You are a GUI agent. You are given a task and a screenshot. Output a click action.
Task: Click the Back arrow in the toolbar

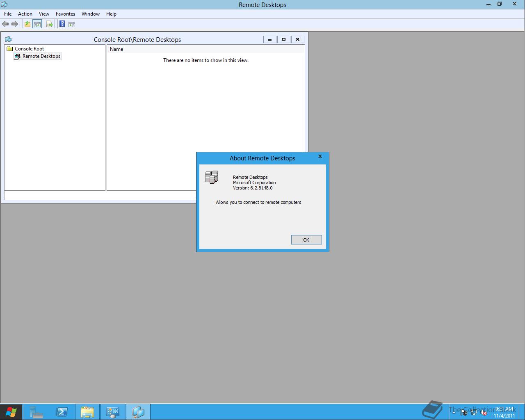coord(5,24)
